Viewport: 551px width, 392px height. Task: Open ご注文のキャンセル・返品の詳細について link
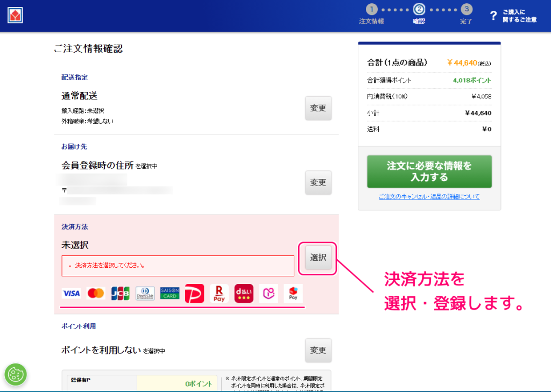point(429,196)
